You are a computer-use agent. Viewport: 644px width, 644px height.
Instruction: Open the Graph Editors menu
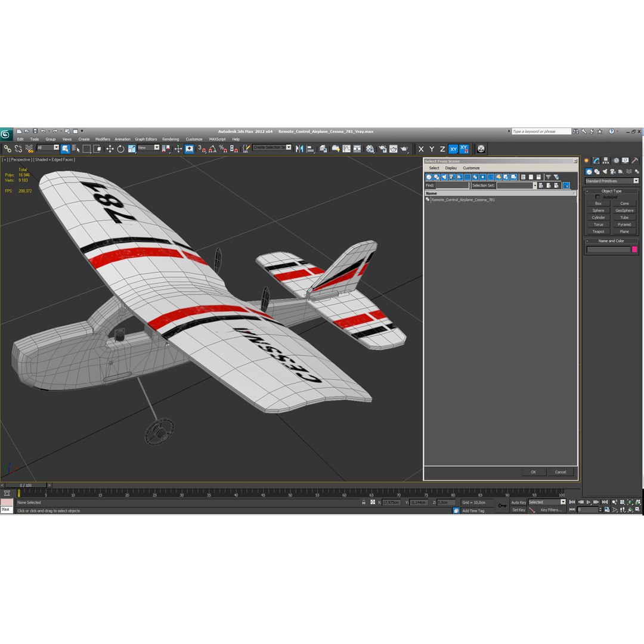(x=146, y=139)
